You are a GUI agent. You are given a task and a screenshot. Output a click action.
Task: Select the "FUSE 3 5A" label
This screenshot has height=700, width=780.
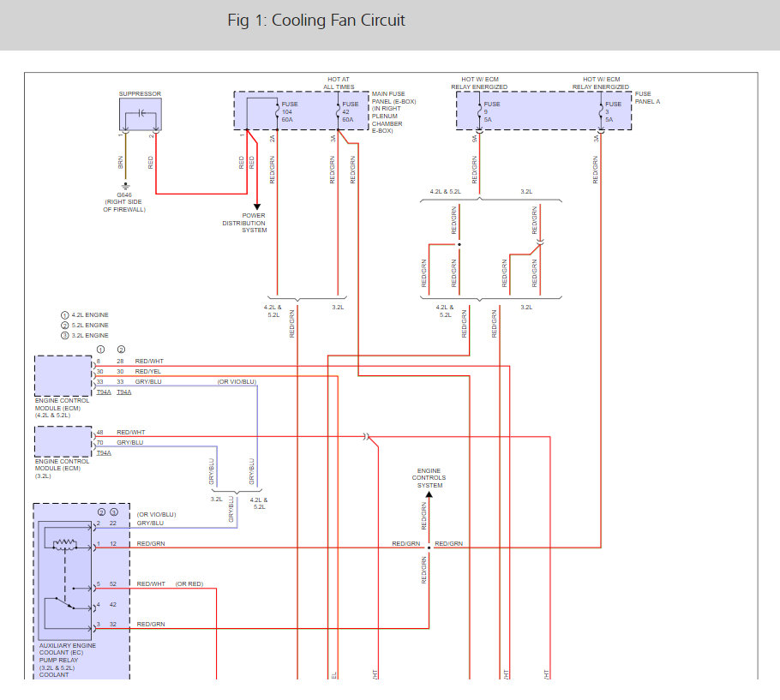coord(613,112)
